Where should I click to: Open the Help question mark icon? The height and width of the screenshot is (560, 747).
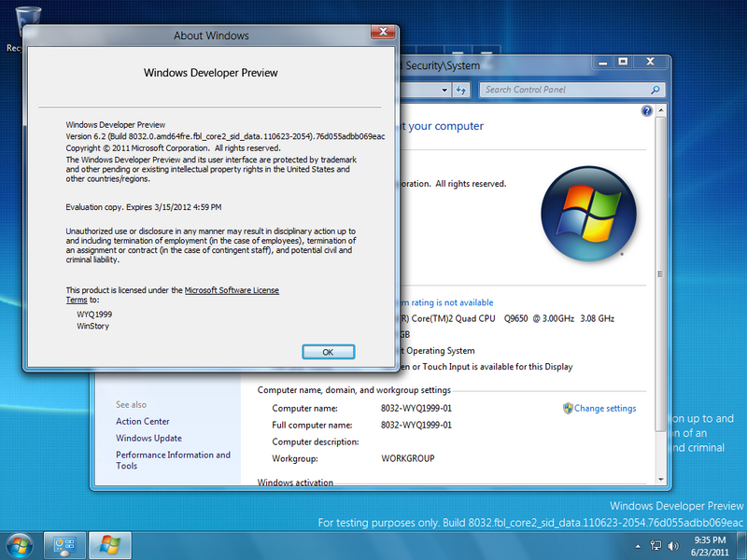tap(646, 111)
